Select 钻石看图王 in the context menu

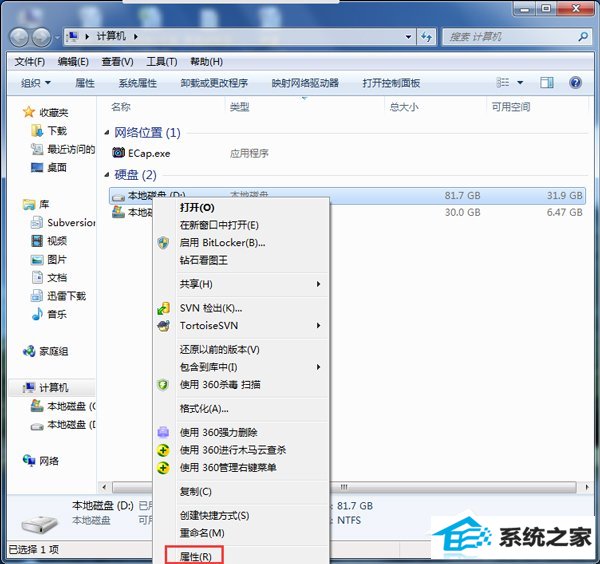tap(204, 261)
